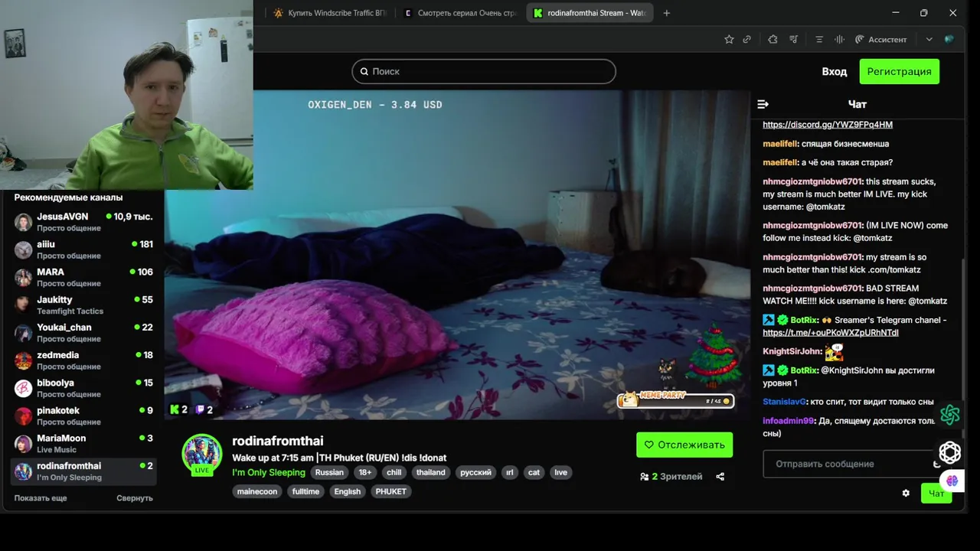Viewport: 980px width, 551px height.
Task: Open rodinafromthai avatar with LIVE badge
Action: pyautogui.click(x=202, y=455)
